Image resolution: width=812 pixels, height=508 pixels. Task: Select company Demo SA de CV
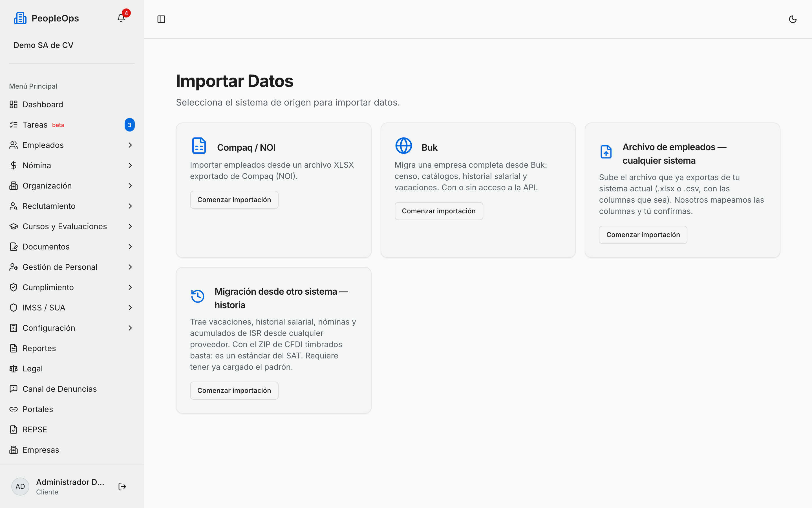coord(43,45)
